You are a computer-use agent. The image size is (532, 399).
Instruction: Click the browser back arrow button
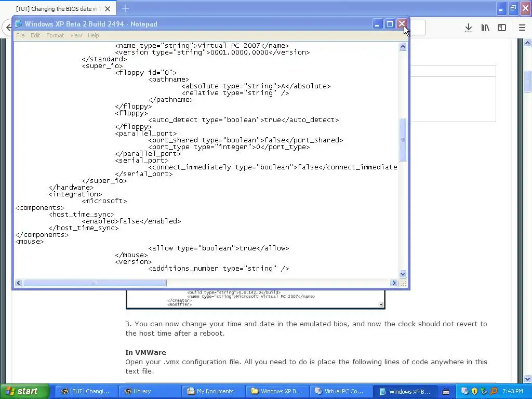point(8,28)
